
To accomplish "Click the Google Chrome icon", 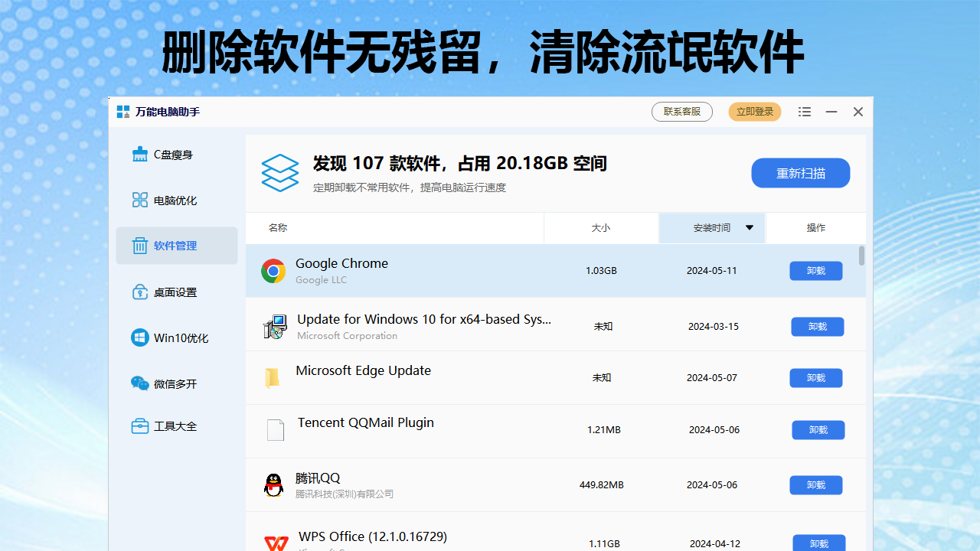I will (x=273, y=271).
